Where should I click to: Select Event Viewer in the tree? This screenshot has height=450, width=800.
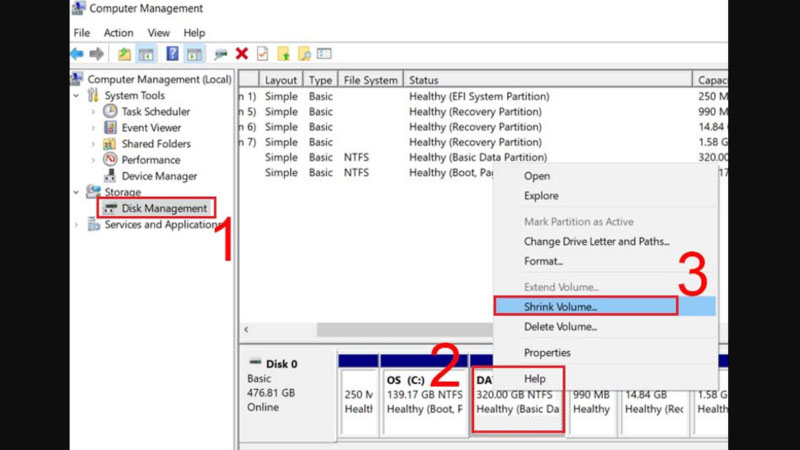pyautogui.click(x=151, y=128)
